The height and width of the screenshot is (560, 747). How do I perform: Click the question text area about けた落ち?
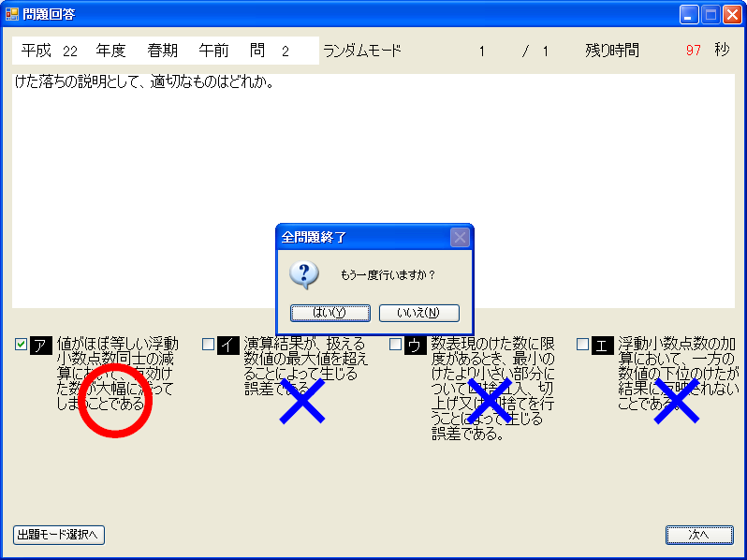coord(373,187)
